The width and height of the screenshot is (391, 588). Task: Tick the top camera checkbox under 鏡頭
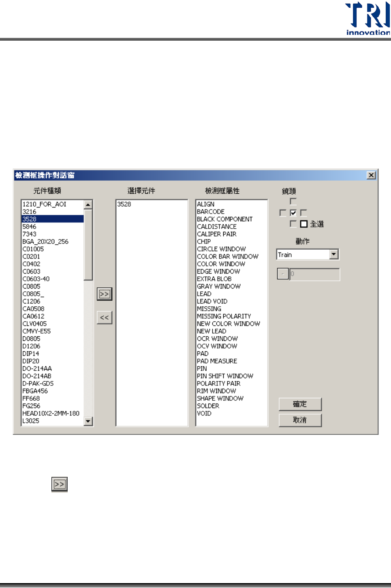click(x=293, y=201)
